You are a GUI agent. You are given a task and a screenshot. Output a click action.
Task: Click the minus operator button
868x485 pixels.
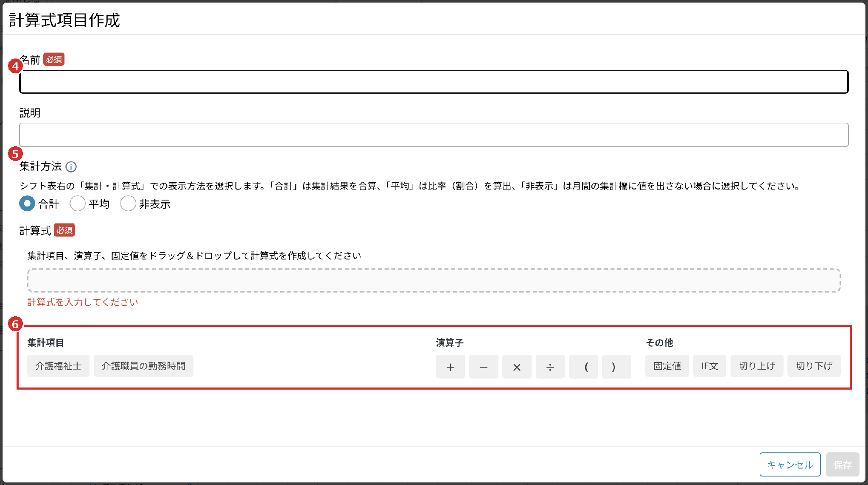click(484, 367)
